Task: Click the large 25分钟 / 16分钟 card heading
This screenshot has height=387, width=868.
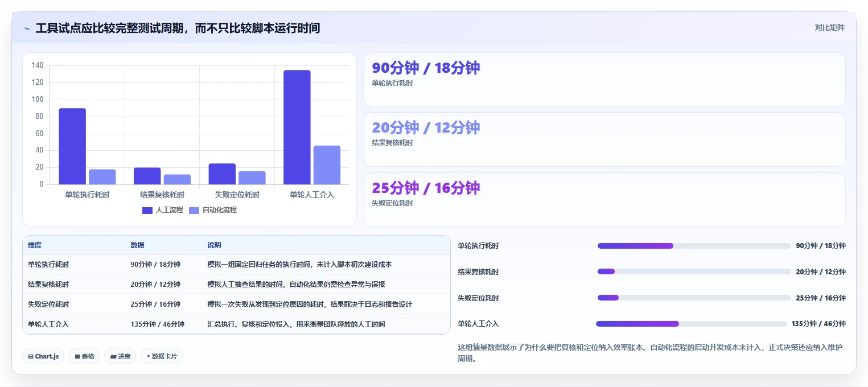Action: 426,188
